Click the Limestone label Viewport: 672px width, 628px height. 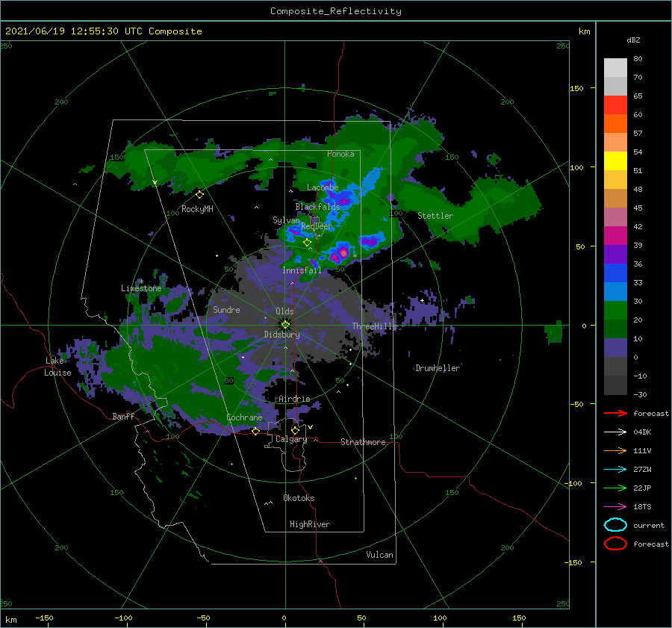click(x=141, y=288)
